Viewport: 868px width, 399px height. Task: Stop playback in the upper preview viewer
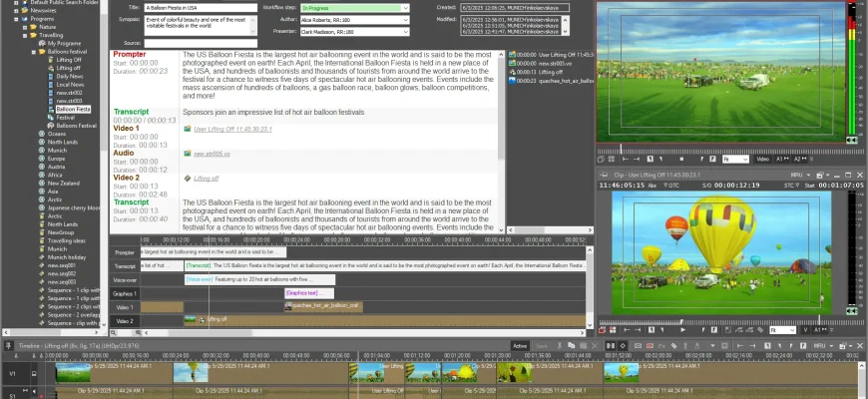point(681,159)
